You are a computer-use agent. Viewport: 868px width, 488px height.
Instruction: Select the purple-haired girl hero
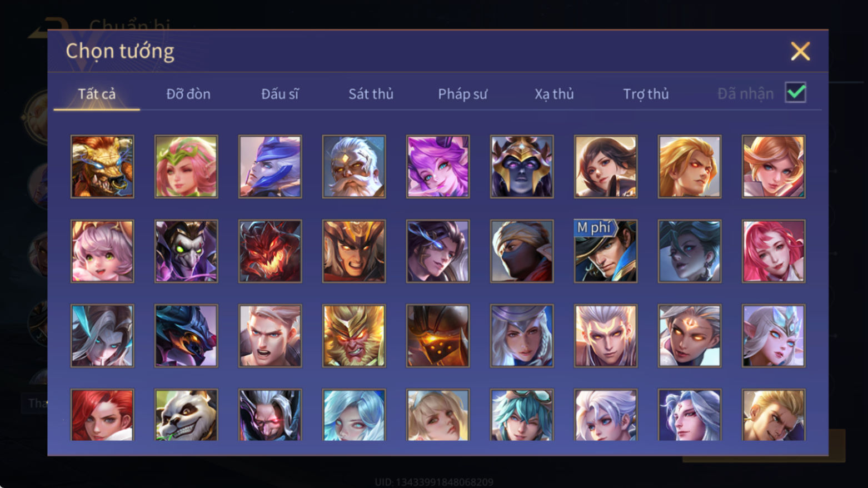tap(438, 167)
